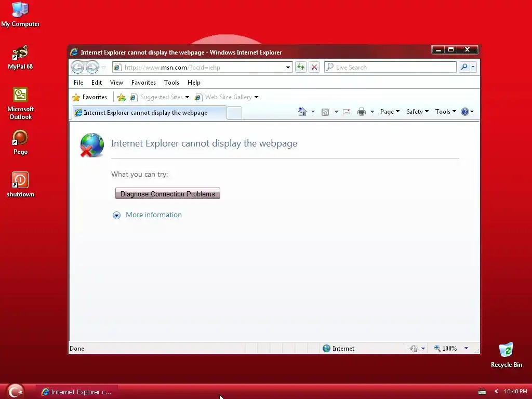Select shutdown desktop shortcut
This screenshot has width=532, height=399.
point(20,184)
